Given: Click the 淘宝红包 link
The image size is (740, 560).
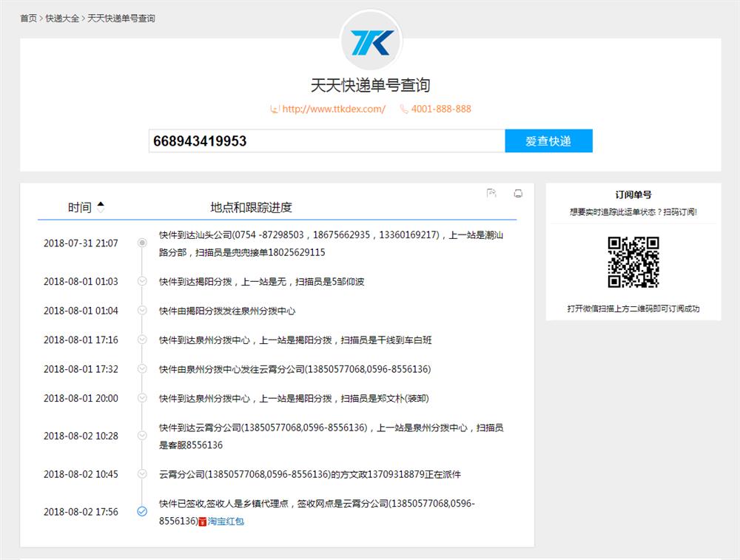Looking at the screenshot, I should (x=226, y=522).
